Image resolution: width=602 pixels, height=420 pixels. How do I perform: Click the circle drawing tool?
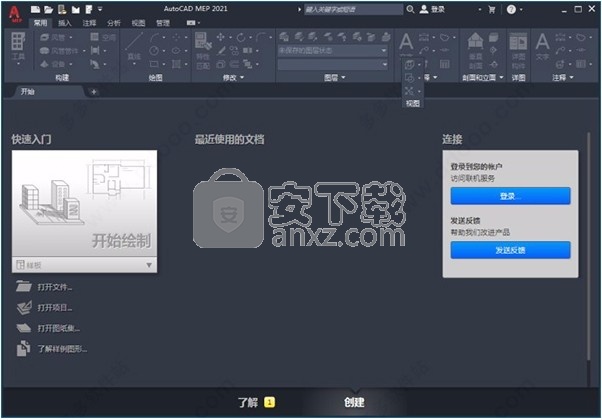tap(154, 50)
